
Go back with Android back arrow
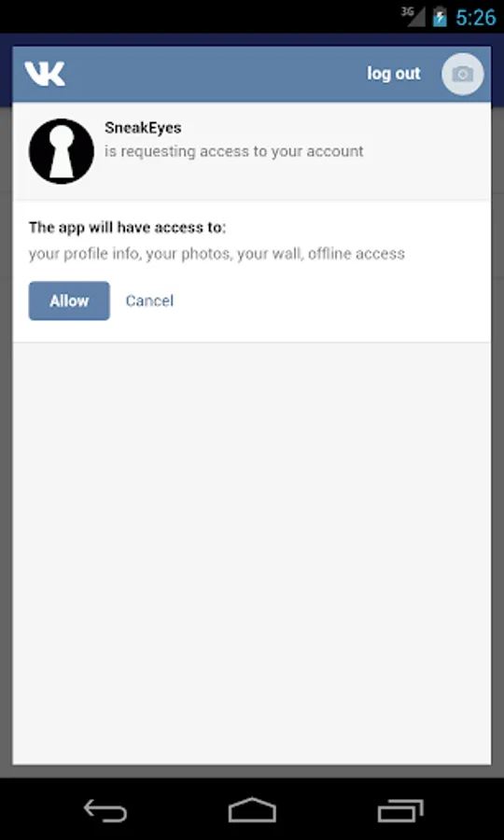pos(105,810)
